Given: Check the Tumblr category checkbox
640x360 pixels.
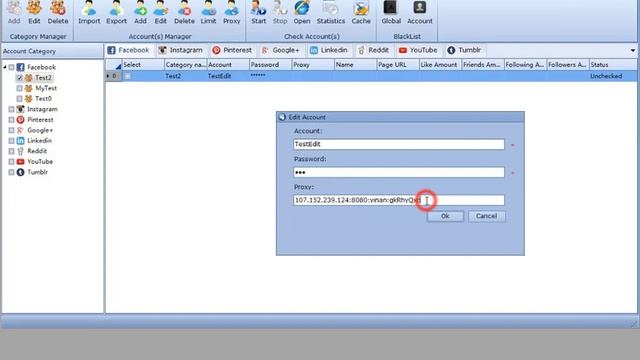Looking at the screenshot, I should click(11, 172).
